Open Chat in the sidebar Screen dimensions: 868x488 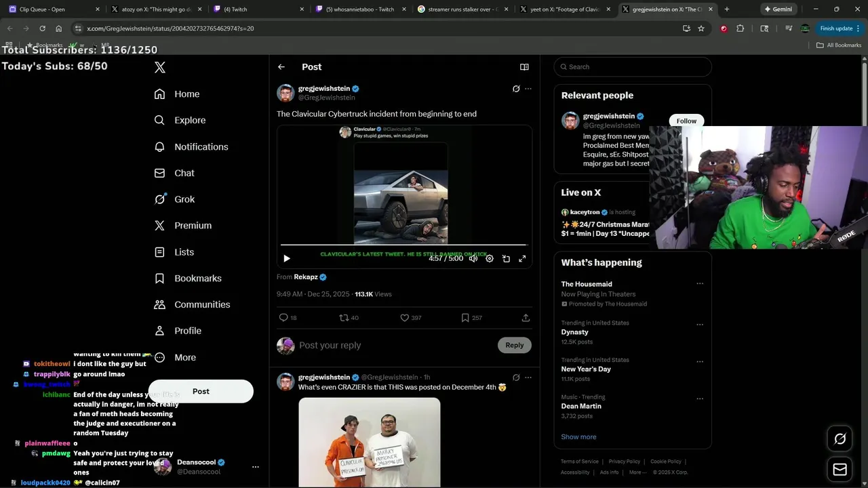click(174, 173)
